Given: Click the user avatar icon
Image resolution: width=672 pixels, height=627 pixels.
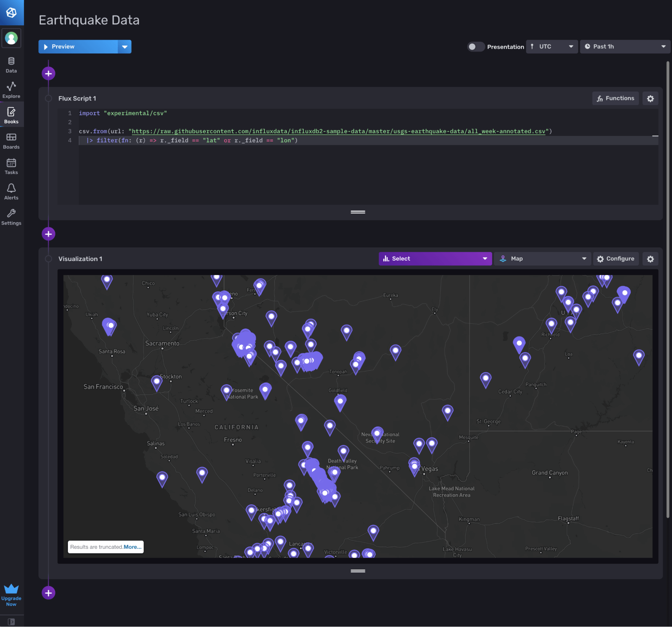Looking at the screenshot, I should (x=11, y=38).
